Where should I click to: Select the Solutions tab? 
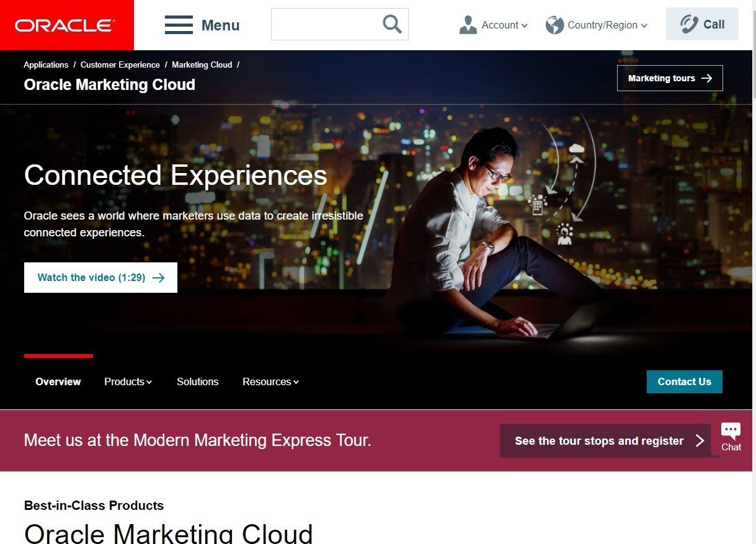pos(197,381)
